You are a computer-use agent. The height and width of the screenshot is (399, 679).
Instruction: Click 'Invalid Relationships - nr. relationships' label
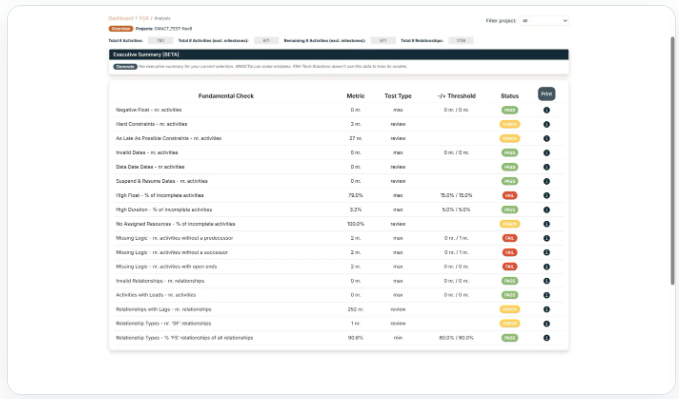click(x=160, y=281)
